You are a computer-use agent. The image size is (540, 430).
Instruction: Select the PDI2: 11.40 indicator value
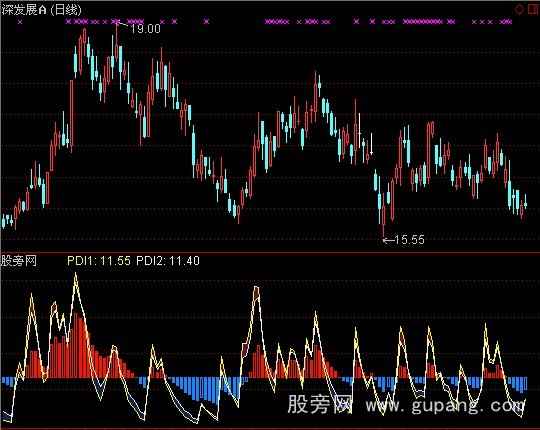click(x=168, y=261)
